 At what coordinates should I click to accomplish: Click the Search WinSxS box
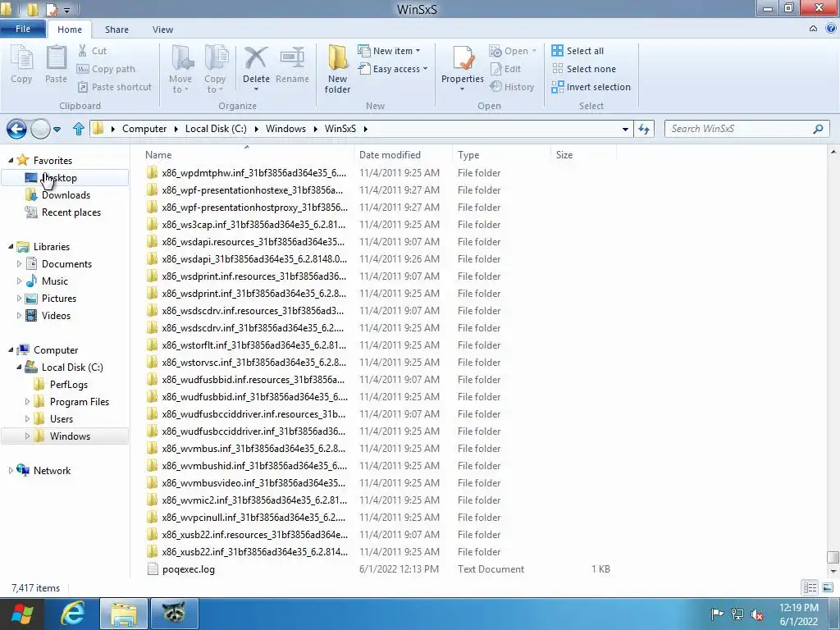click(746, 129)
